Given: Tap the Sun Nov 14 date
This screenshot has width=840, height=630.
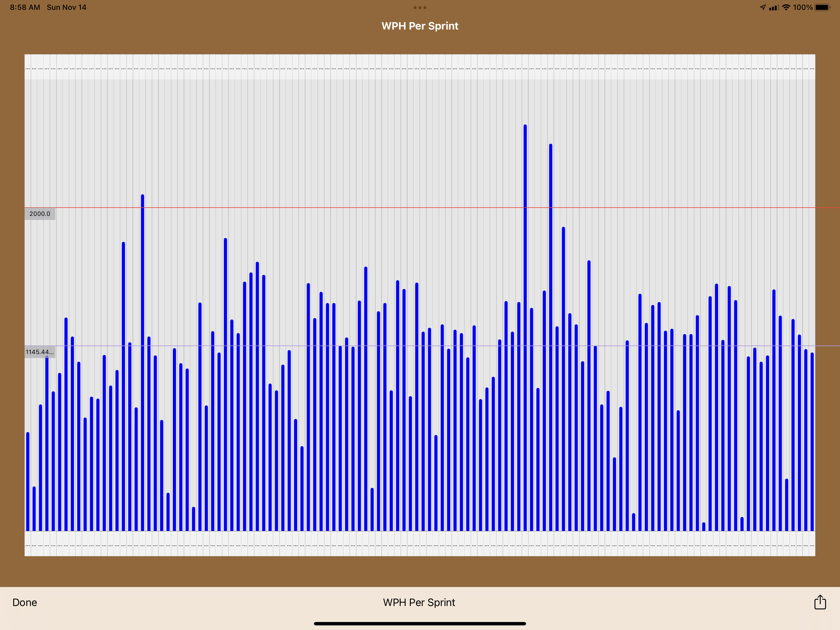Looking at the screenshot, I should coord(66,7).
